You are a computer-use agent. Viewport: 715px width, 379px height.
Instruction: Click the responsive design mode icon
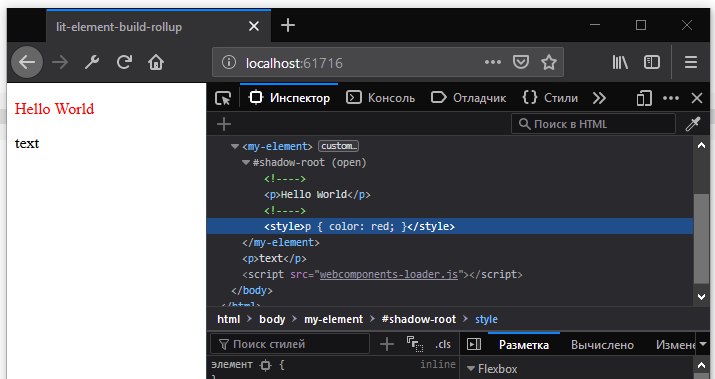(643, 98)
